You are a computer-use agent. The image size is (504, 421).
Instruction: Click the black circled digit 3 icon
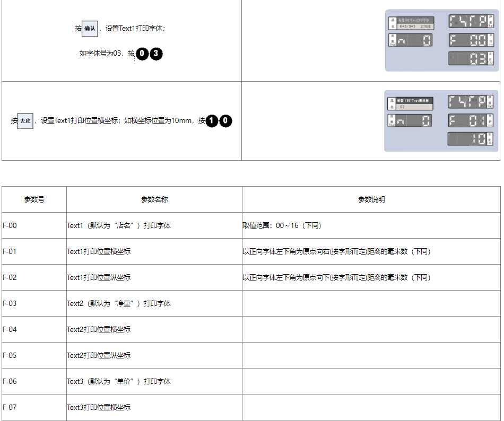[155, 54]
